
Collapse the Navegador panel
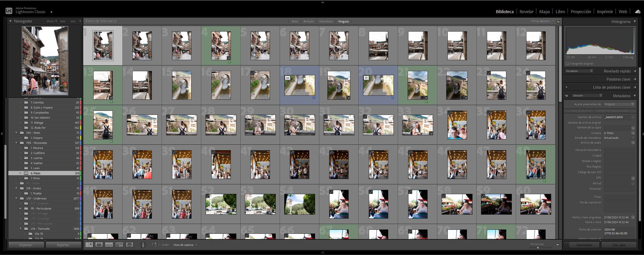point(11,21)
